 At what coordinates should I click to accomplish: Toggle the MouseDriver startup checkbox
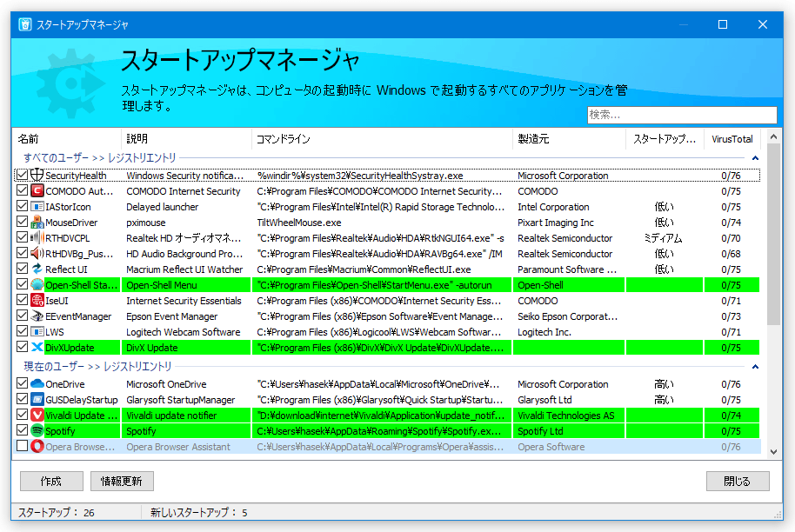click(22, 222)
